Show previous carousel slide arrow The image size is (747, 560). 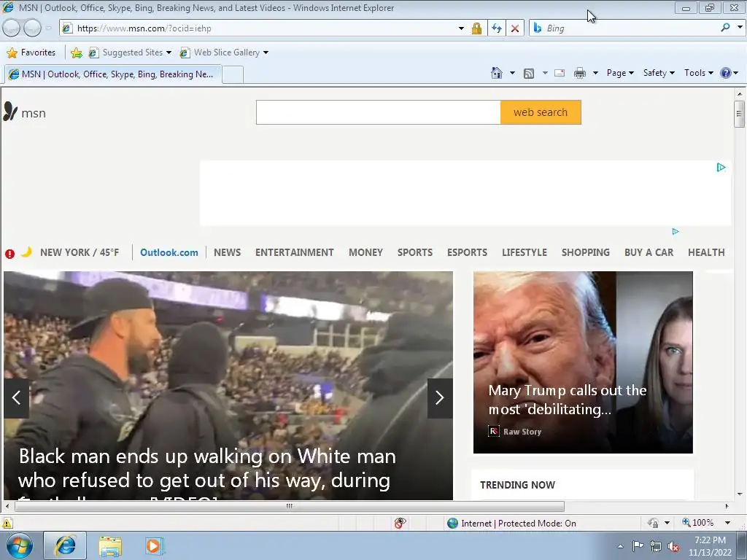point(16,398)
